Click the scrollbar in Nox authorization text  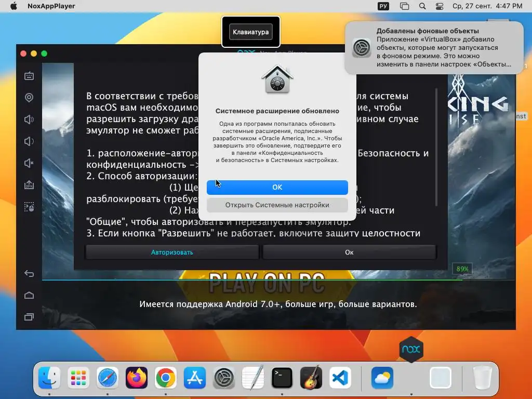[436, 147]
